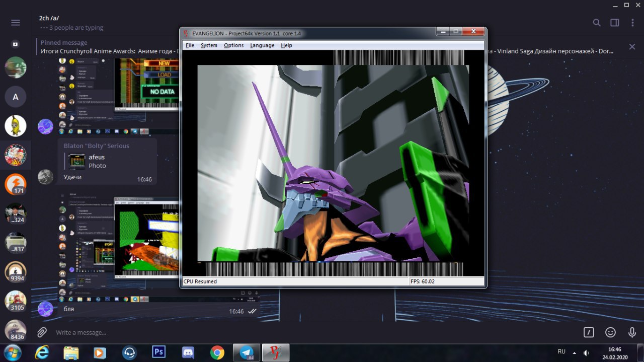The height and width of the screenshot is (362, 644).
Task: Toggle the Telegram right info sidebar
Action: click(615, 23)
